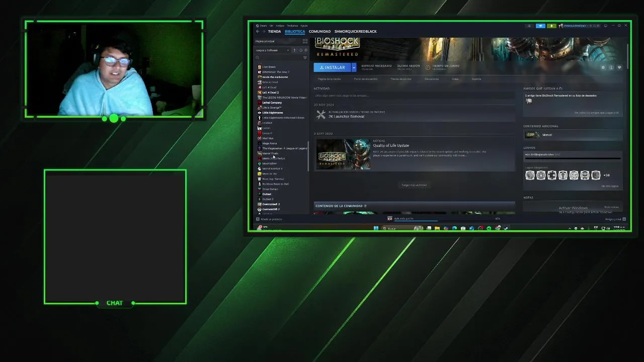644x362 pixels.
Task: Open Punto de encuentro link
Action: click(365, 79)
